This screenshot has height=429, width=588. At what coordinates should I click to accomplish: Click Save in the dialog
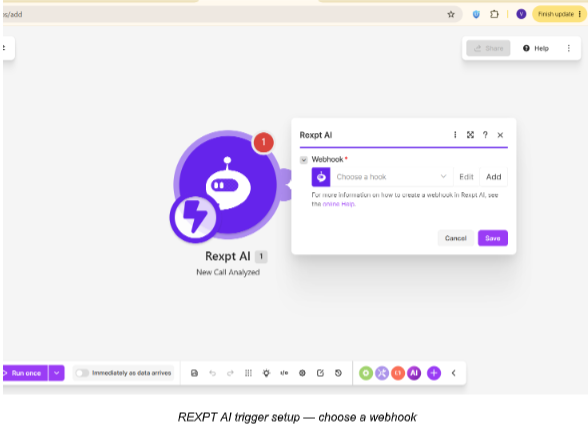(x=493, y=238)
